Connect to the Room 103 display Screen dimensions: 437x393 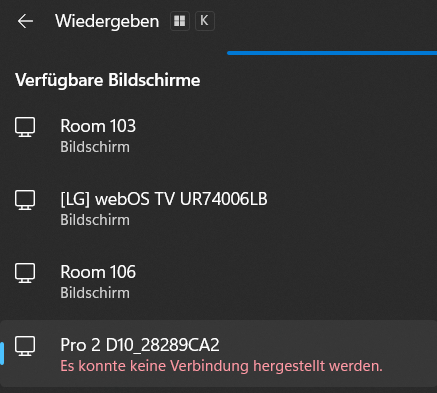pyautogui.click(x=218, y=137)
